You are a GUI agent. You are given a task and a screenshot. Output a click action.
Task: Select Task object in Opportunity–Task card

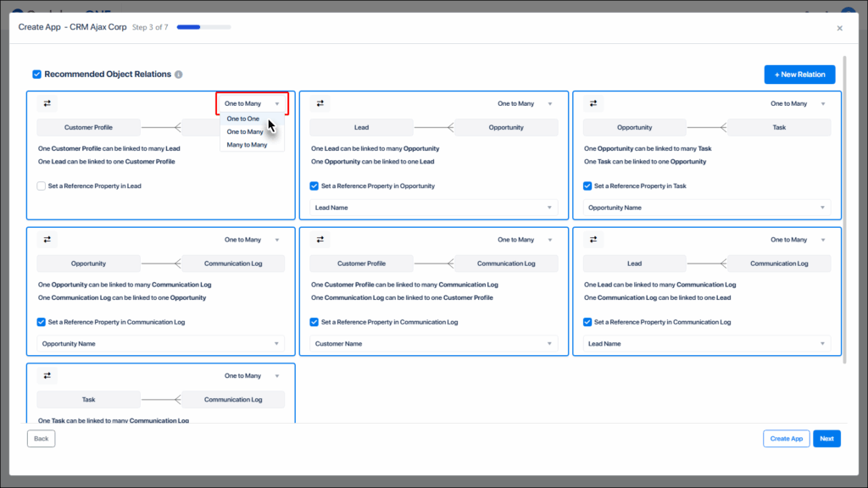(x=779, y=127)
